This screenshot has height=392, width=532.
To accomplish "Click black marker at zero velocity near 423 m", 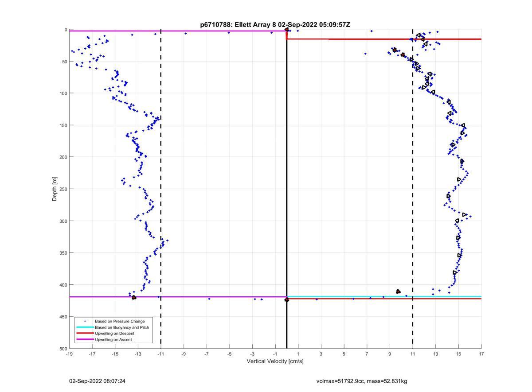I will [286, 300].
